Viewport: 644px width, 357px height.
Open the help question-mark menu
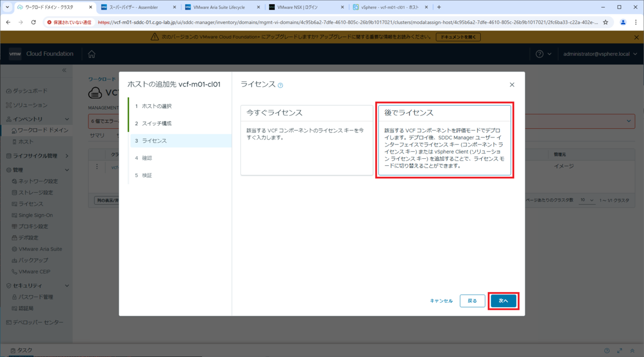pos(544,54)
